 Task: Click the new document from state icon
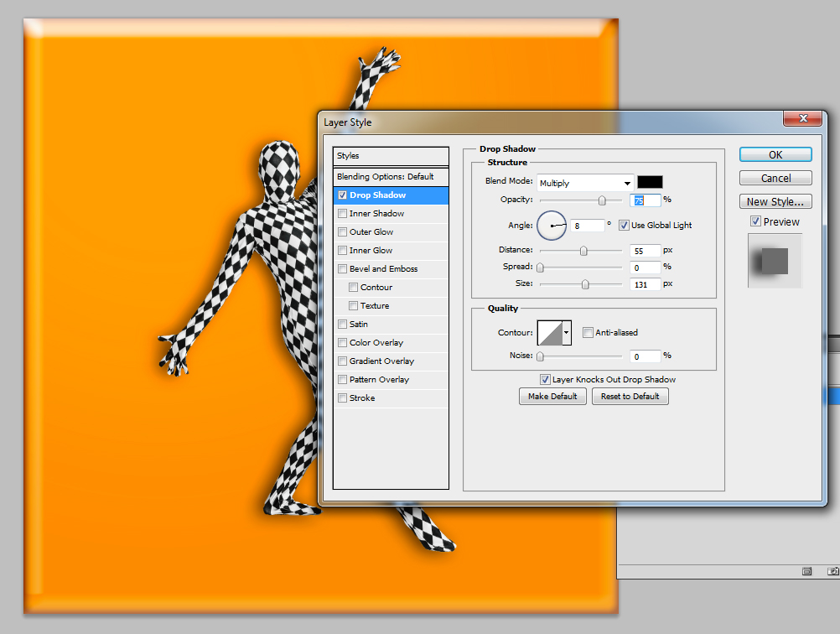click(806, 571)
